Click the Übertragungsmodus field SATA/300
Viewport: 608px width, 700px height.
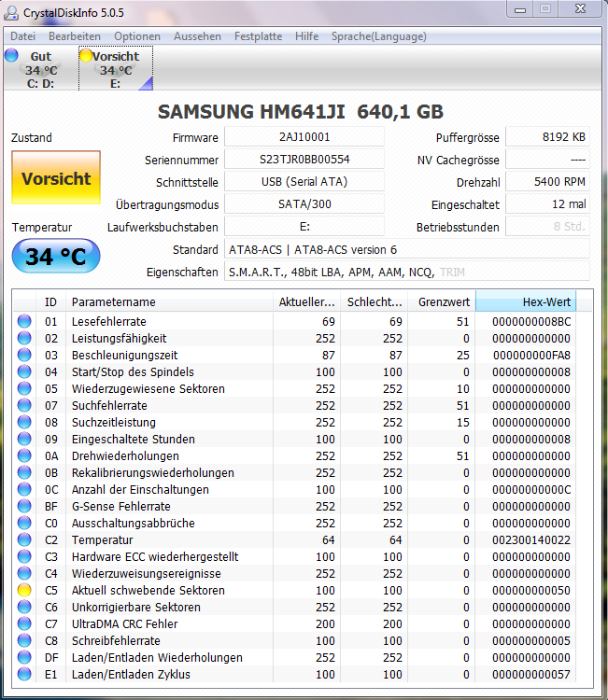(304, 204)
